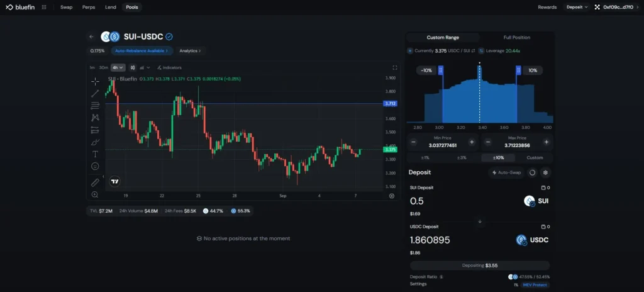The width and height of the screenshot is (644, 292).
Task: Decrease the Min Price with minus
Action: click(414, 142)
